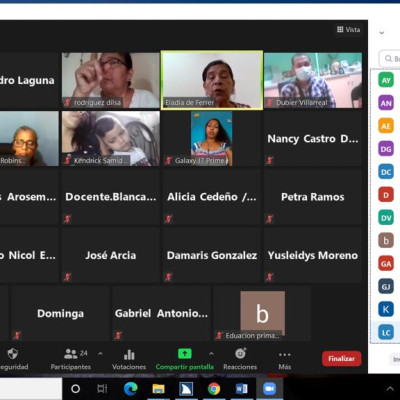Open Votaciones polls icon
Screen dimensions: 400x400
tap(129, 355)
